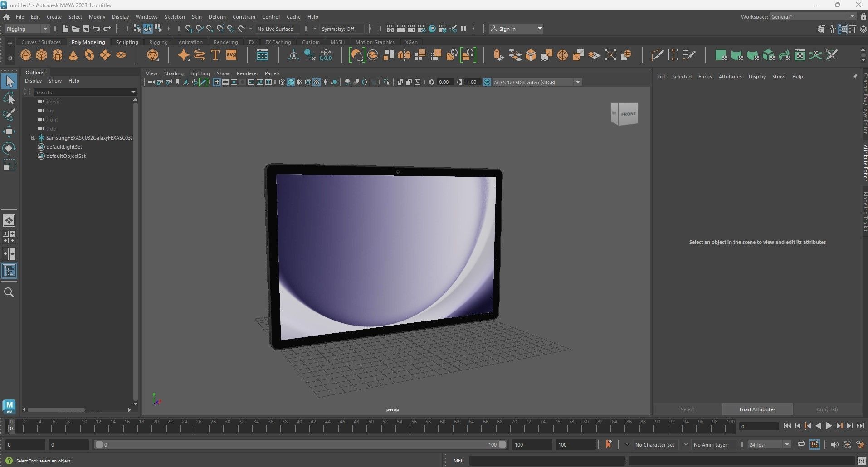Screen dimensions: 868x467
Task: Click the Outliner horizontal scrollbar
Action: [56, 410]
